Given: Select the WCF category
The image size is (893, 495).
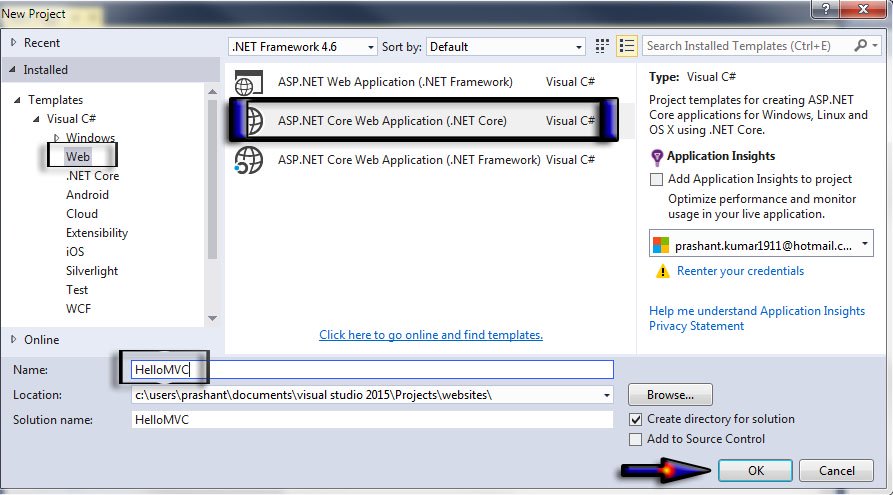Looking at the screenshot, I should pos(78,309).
